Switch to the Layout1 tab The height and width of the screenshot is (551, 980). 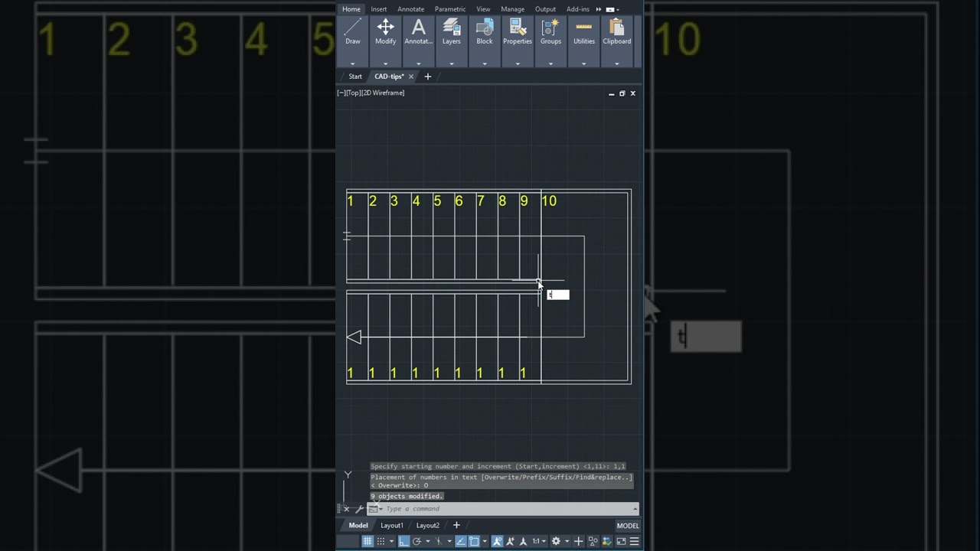click(392, 526)
